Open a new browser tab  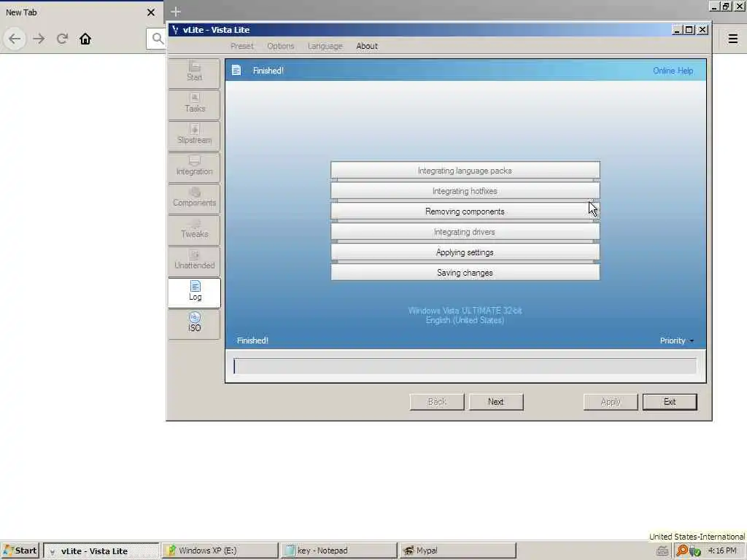176,12
